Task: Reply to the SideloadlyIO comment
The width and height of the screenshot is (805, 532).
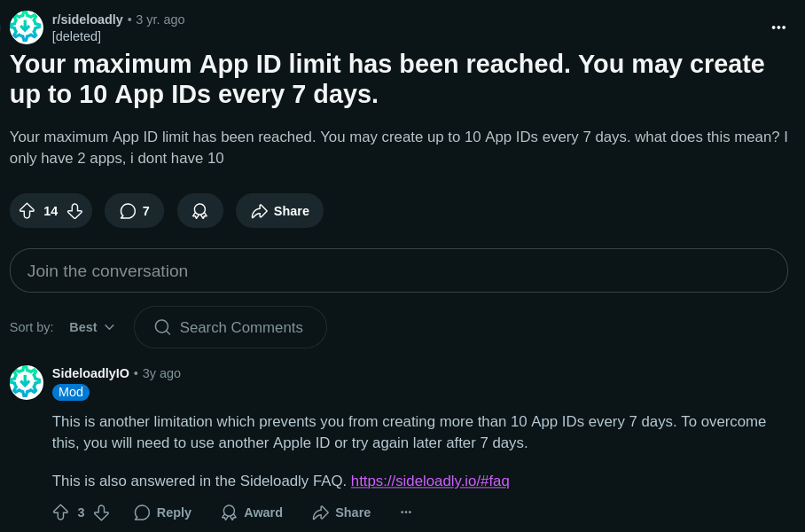Action: 163,512
